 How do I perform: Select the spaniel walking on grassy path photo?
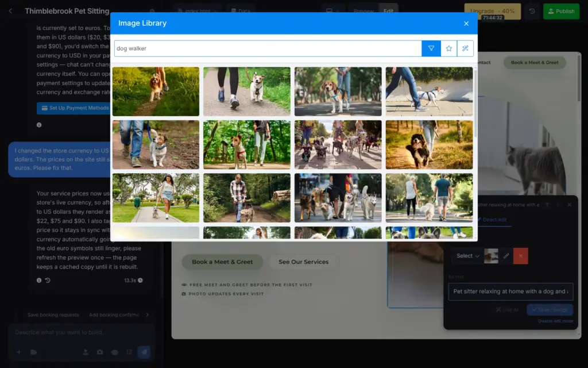point(156,91)
